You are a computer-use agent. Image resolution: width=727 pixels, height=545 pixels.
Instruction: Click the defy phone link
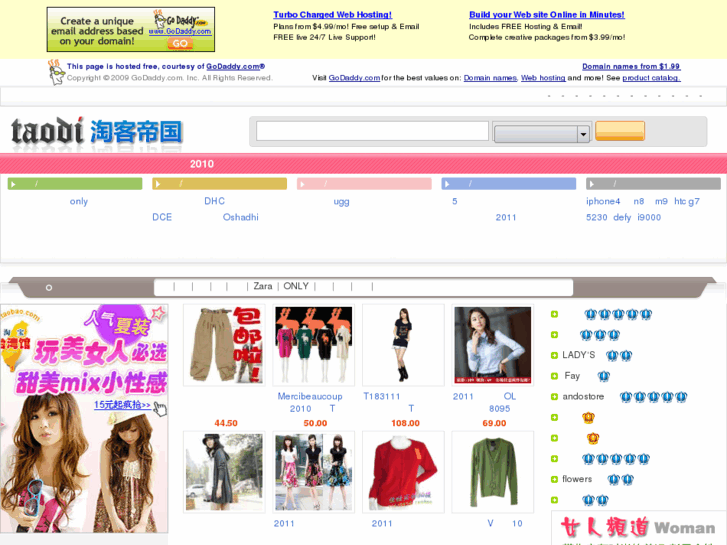pos(622,217)
